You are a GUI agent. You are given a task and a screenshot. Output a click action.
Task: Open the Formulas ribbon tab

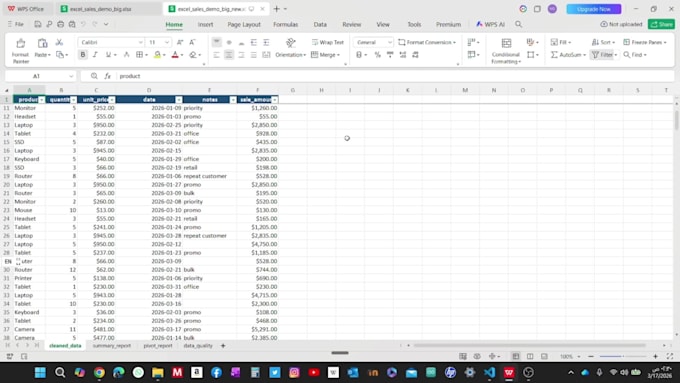point(285,24)
